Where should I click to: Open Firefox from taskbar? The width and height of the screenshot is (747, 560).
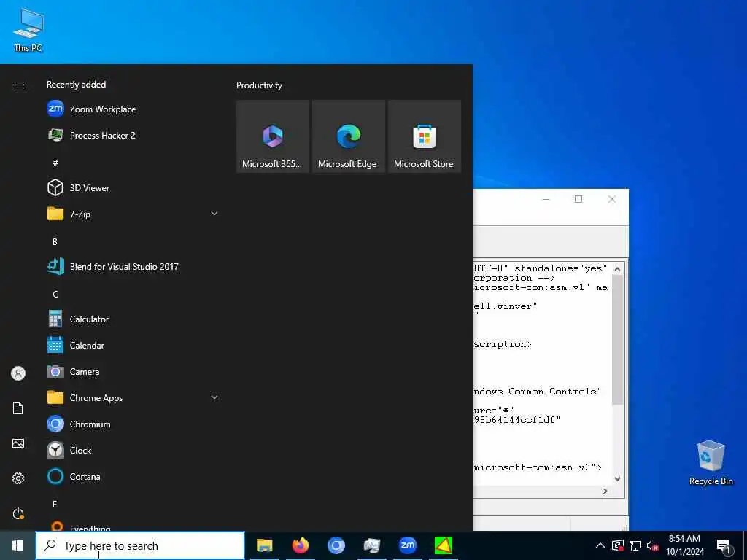(x=300, y=545)
